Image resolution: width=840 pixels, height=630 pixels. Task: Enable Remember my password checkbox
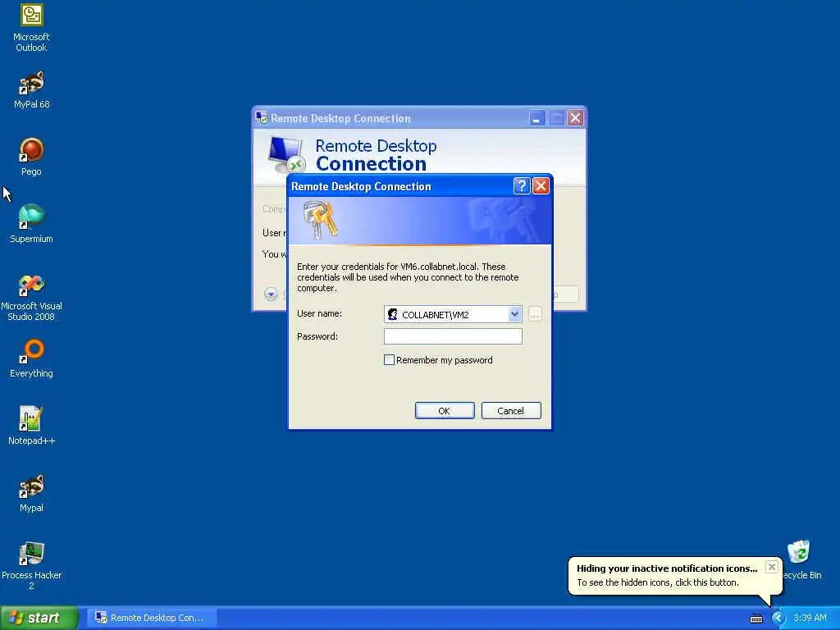[x=390, y=360]
